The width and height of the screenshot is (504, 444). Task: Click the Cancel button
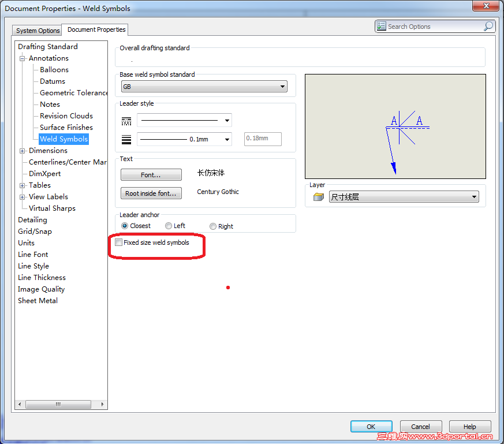click(x=421, y=426)
